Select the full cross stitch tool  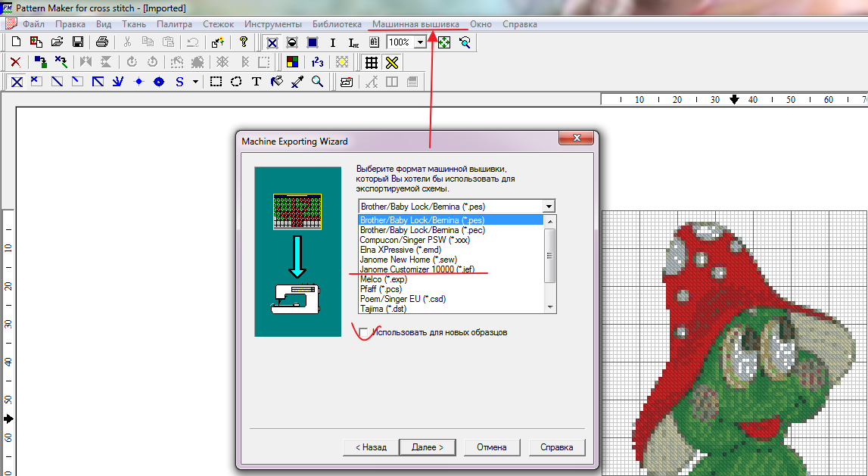point(17,82)
